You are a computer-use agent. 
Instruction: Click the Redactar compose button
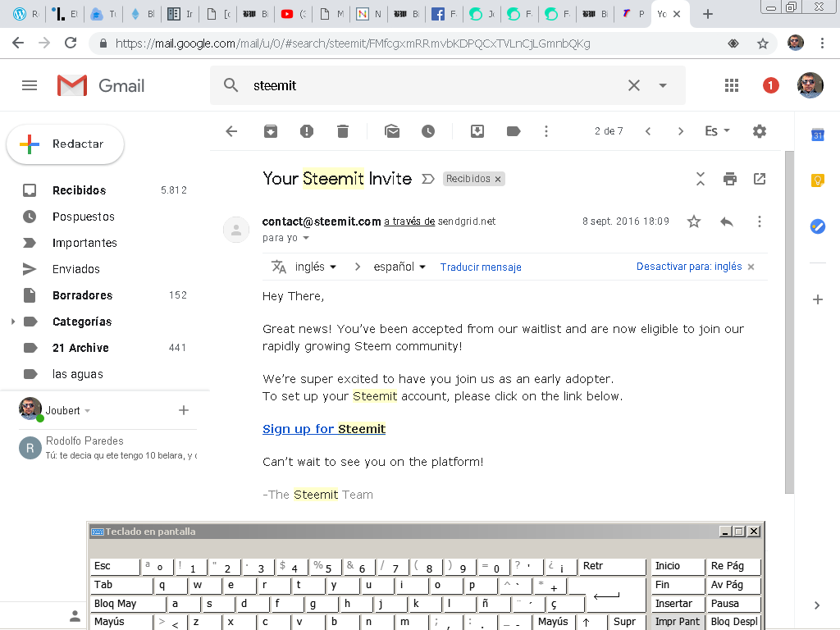[x=65, y=144]
